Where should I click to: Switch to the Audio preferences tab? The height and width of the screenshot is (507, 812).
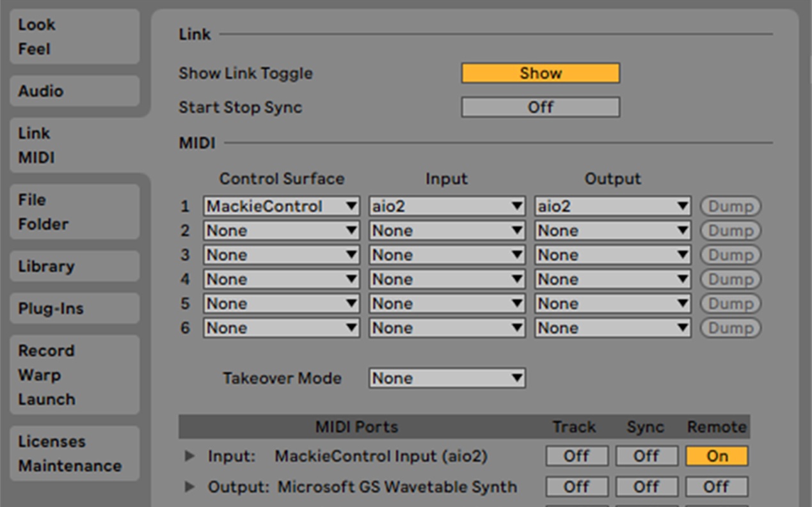coord(74,91)
